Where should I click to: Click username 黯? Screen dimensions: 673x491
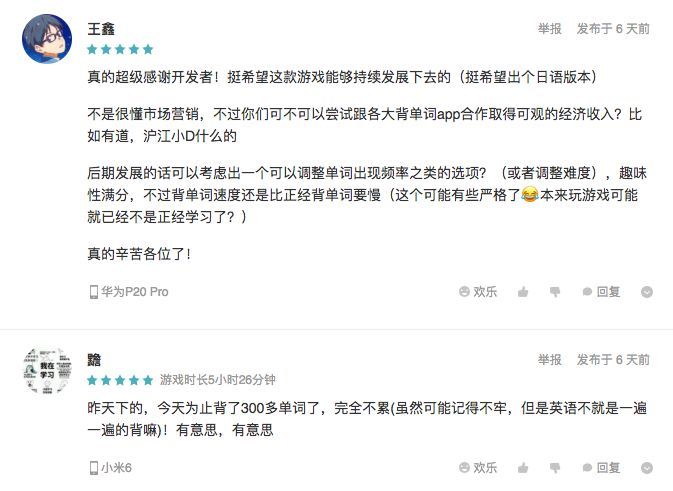[94, 360]
